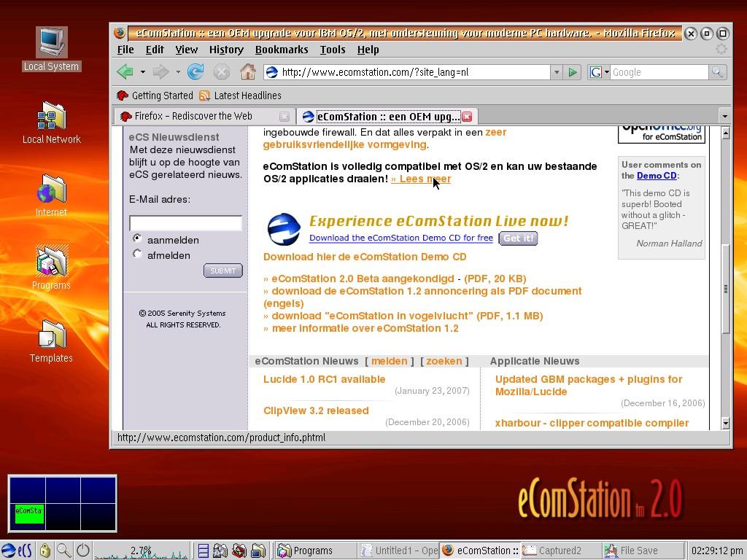
Task: Open eComStation 2.0 Beta aangekondigd link
Action: [x=362, y=279]
